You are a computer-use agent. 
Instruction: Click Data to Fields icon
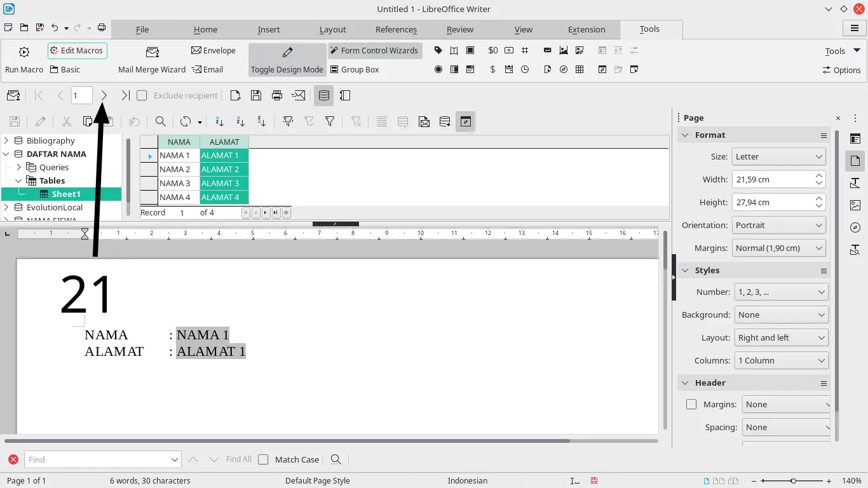[403, 121]
